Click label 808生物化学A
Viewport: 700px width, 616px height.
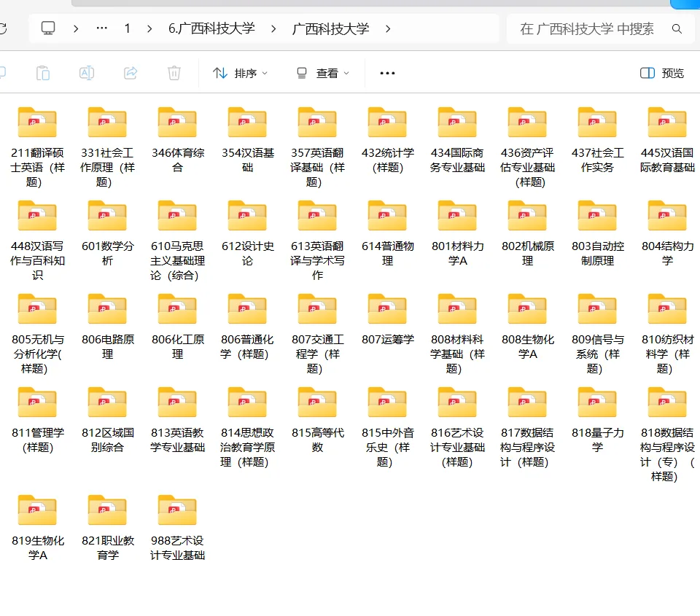point(528,347)
